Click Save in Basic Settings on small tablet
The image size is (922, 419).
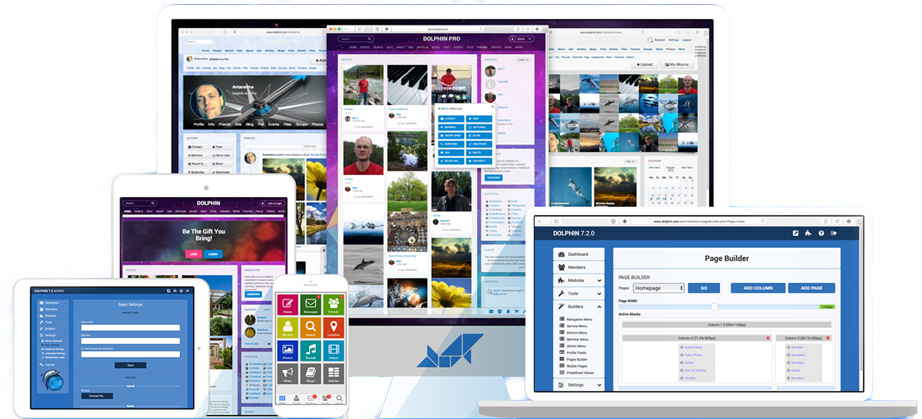tap(131, 365)
